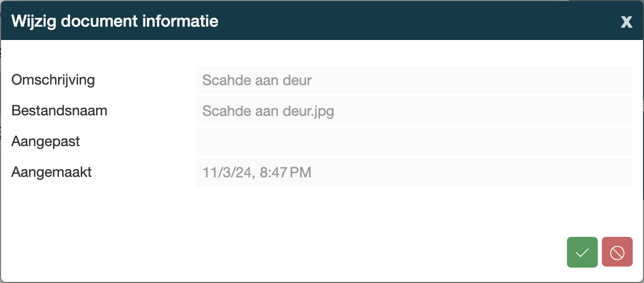Select the empty Aangepast field
The width and height of the screenshot is (644, 283).
413,141
